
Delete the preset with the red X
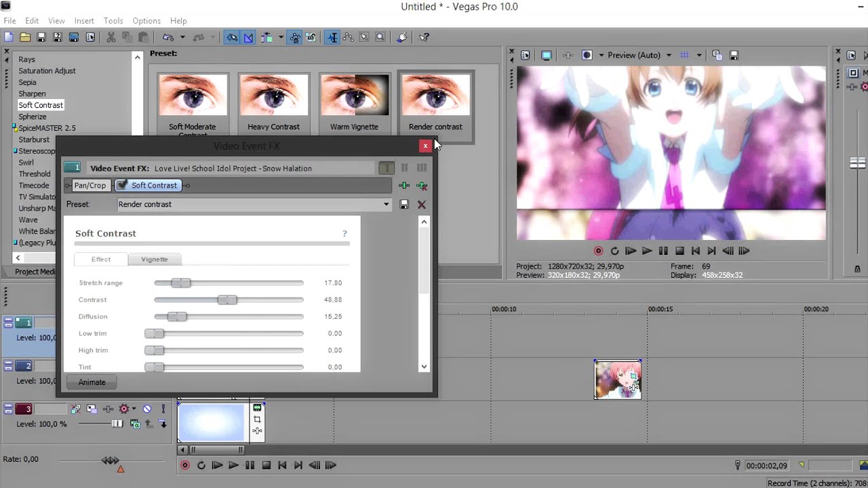tap(422, 204)
